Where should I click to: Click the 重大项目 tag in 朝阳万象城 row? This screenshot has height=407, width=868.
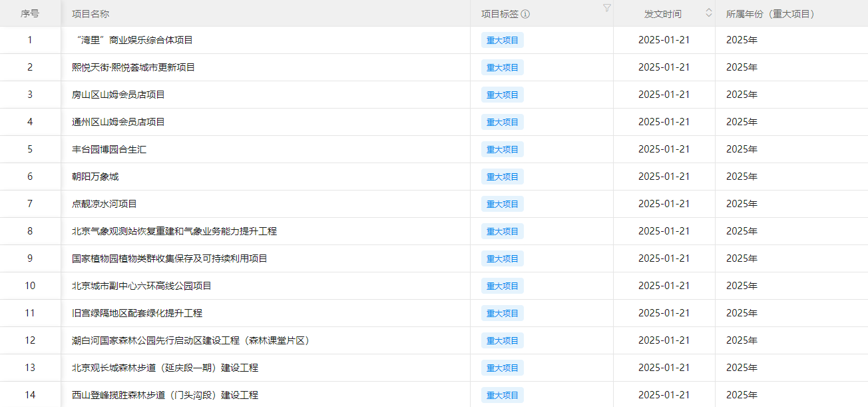coord(502,177)
